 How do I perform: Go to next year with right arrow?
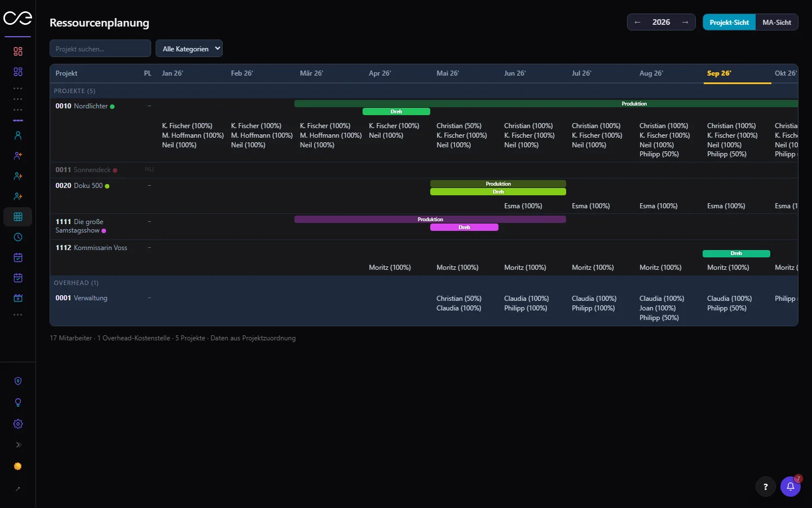click(x=685, y=22)
